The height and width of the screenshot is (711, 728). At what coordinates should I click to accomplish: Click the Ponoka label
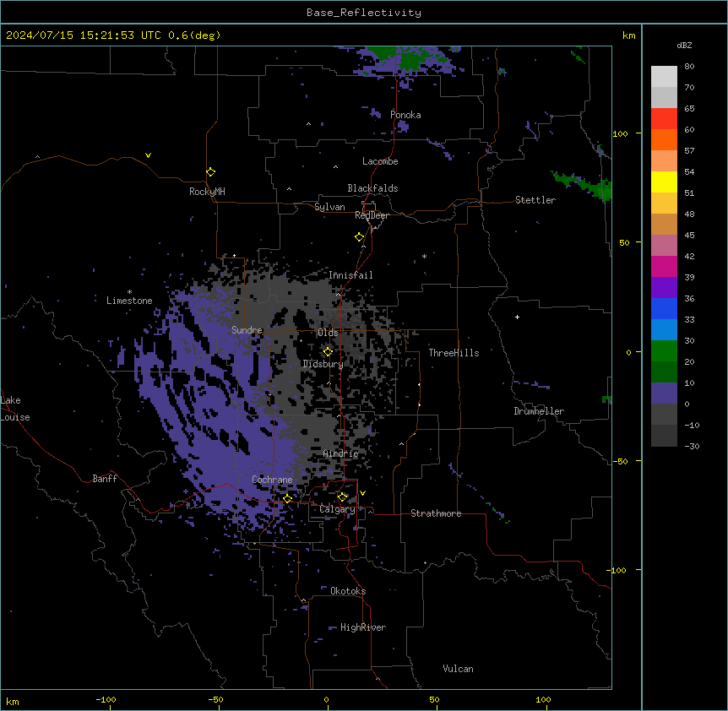[405, 115]
